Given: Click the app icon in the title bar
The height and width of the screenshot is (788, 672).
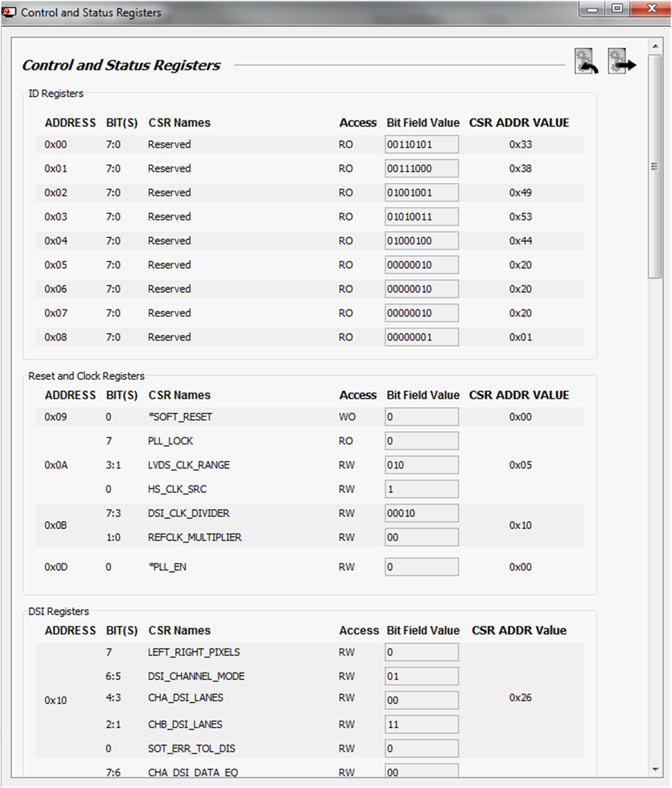Looking at the screenshot, I should [9, 12].
